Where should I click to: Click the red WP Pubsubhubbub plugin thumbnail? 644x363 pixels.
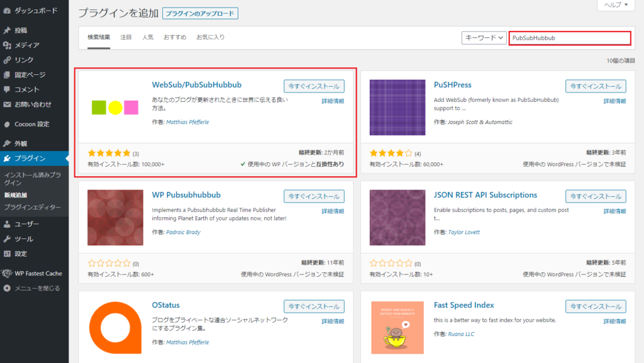[x=116, y=218]
